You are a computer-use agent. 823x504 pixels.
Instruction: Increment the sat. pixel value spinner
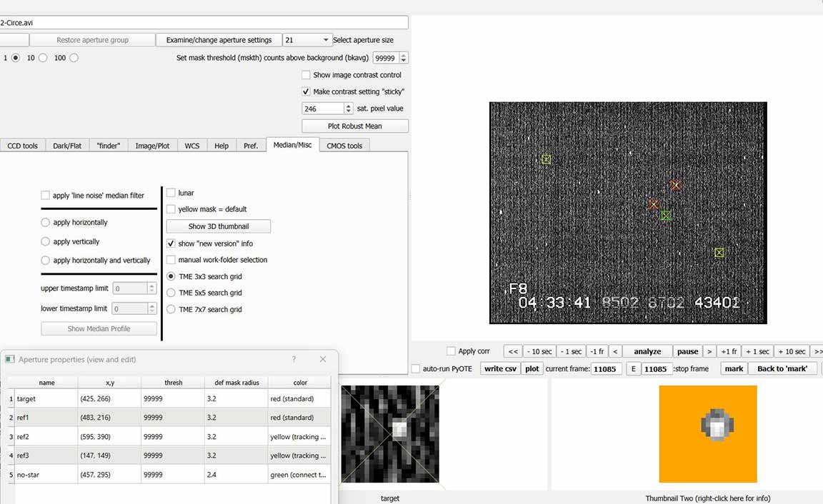pos(349,106)
